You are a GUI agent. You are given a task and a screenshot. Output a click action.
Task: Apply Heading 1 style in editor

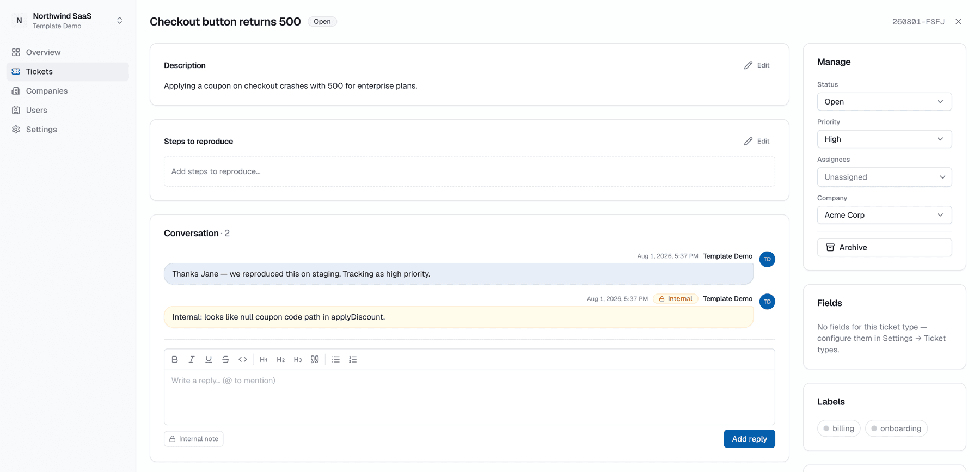pyautogui.click(x=264, y=359)
